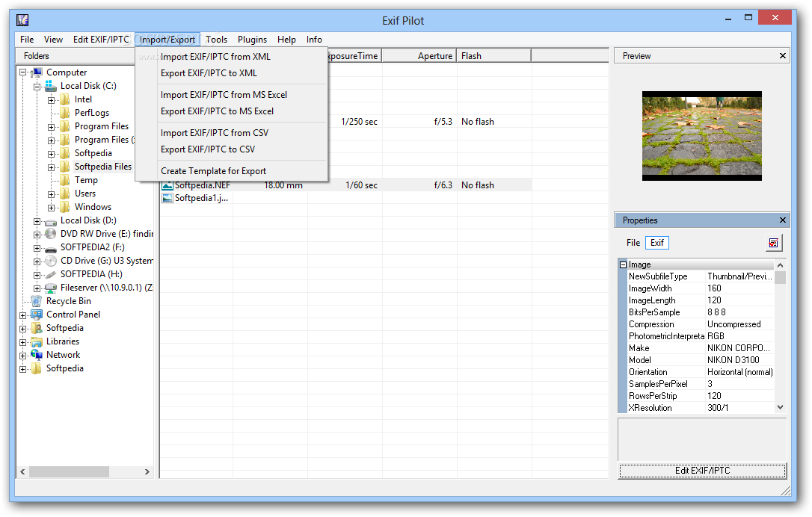The height and width of the screenshot is (517, 812).
Task: Collapse the Local Disk (C:) node
Action: (x=37, y=87)
